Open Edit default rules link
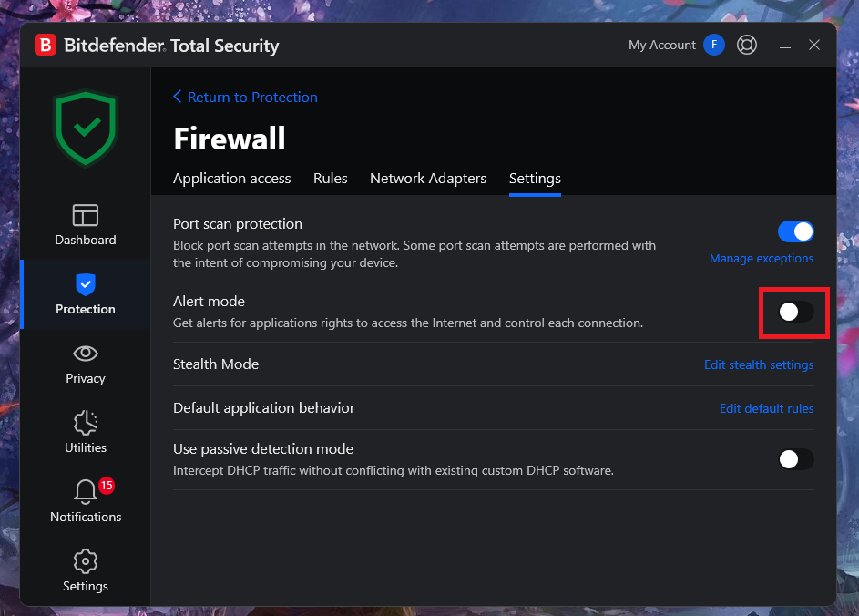Image resolution: width=859 pixels, height=616 pixels. point(766,408)
